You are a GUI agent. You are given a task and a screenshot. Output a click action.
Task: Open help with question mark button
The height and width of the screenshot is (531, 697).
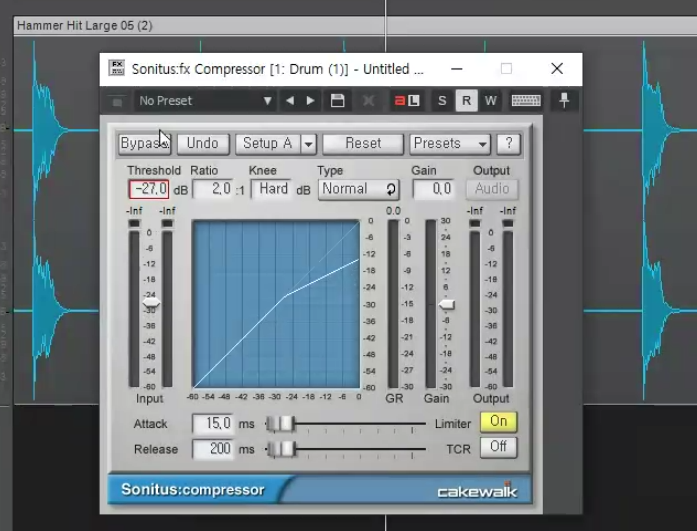pos(509,144)
